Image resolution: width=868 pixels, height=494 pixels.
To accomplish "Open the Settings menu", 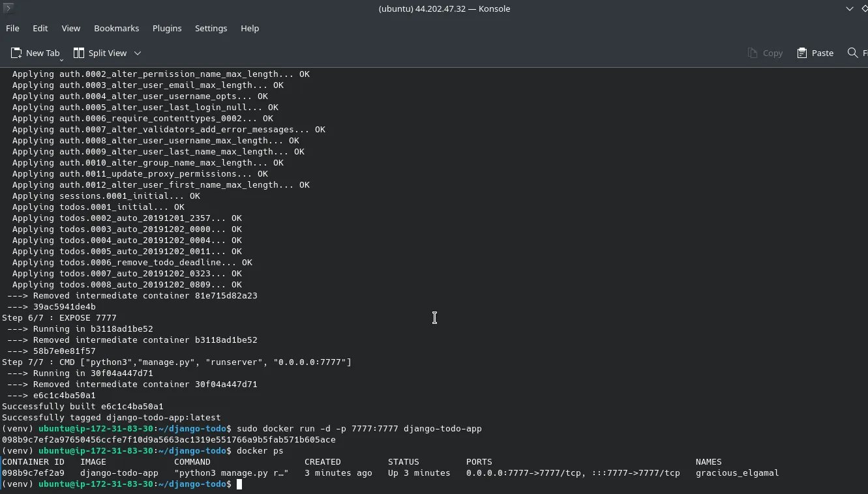I will [211, 28].
